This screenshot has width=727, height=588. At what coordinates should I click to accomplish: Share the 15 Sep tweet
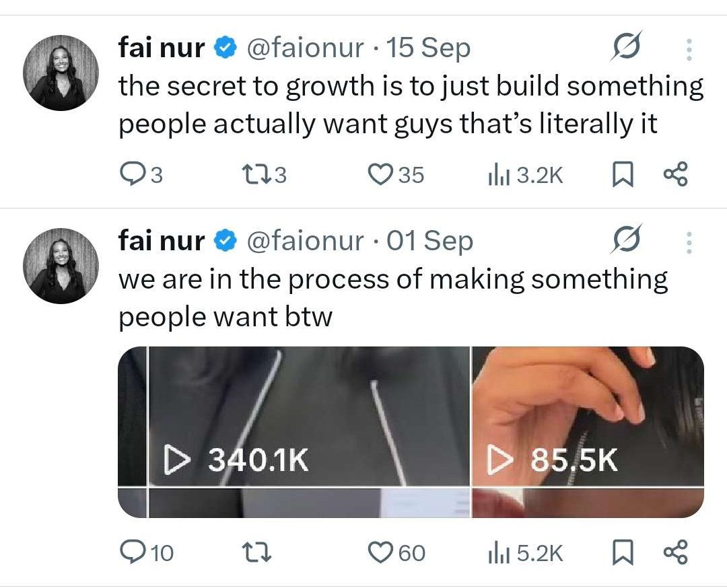[x=676, y=174]
